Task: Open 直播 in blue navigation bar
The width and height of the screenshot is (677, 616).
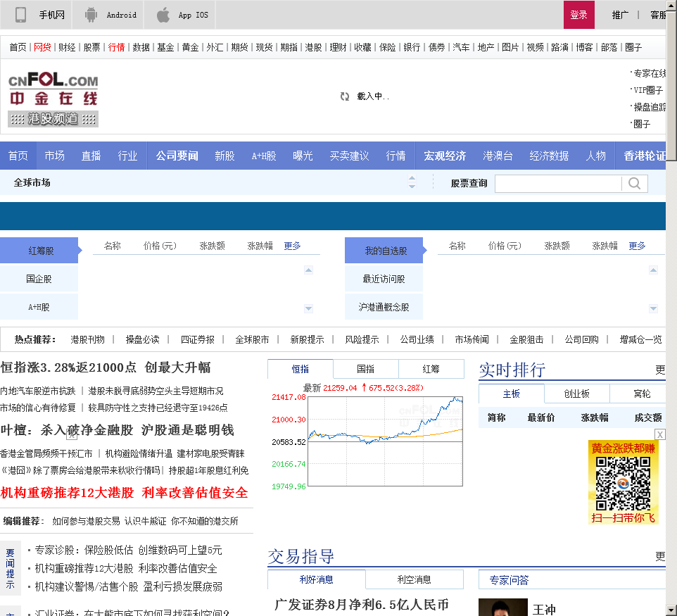Action: click(x=91, y=156)
